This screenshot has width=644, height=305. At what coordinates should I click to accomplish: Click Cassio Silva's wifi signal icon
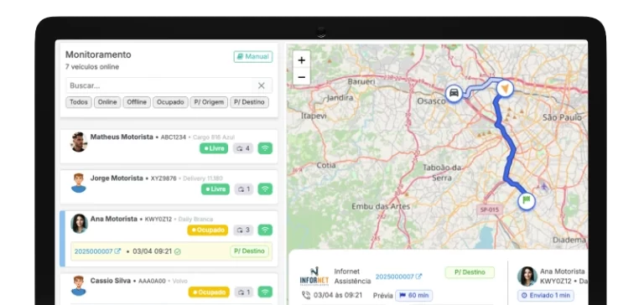265,292
